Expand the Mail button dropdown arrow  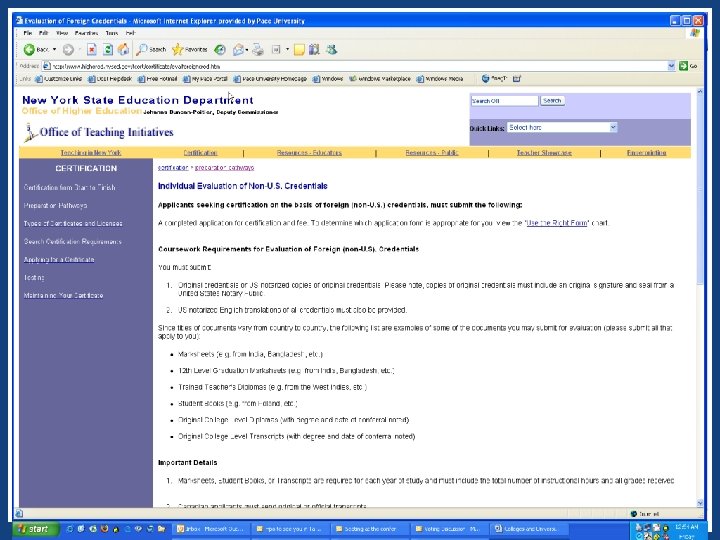pyautogui.click(x=247, y=49)
